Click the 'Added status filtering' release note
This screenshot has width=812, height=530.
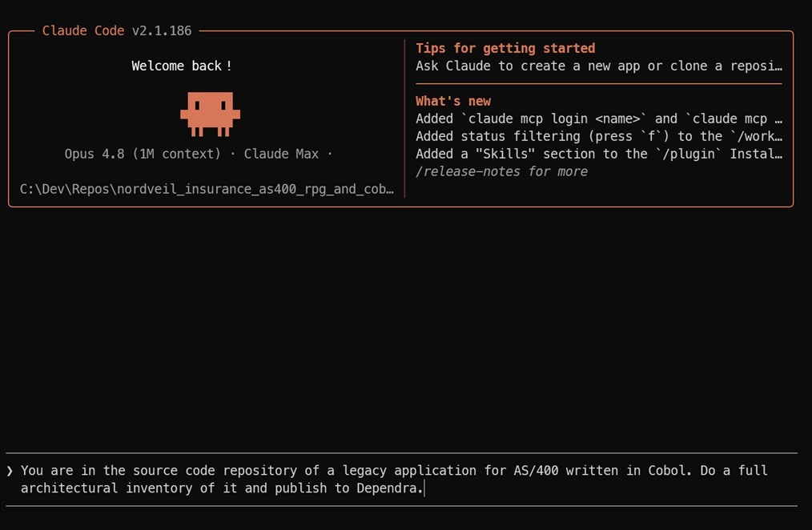[x=599, y=136]
